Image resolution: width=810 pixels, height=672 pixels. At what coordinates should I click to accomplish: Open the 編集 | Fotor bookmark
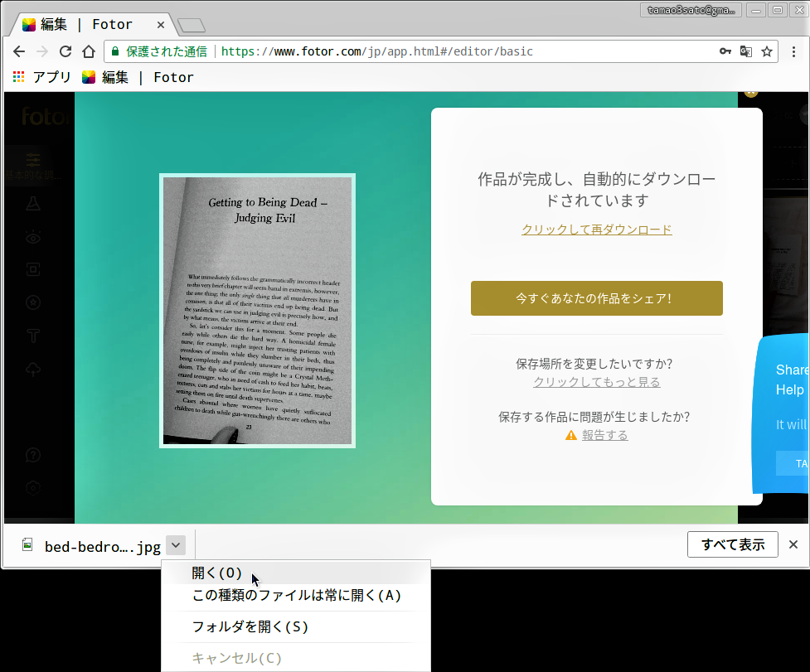tap(138, 77)
